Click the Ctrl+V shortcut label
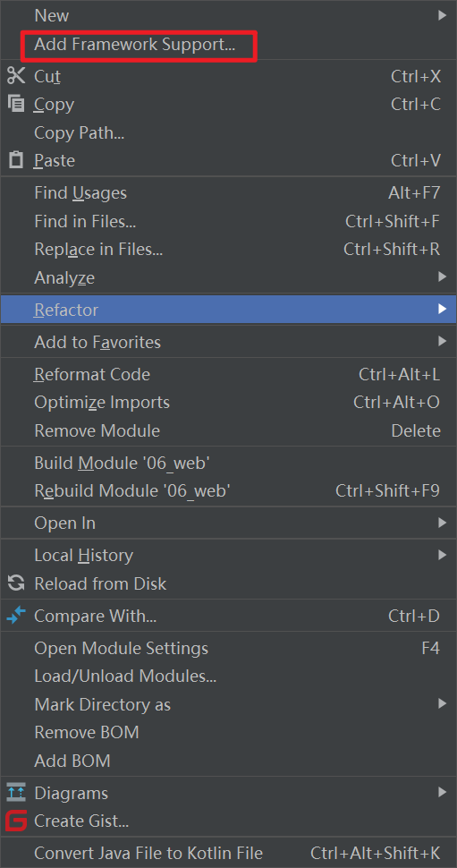Screen dimensions: 457x868 point(416,160)
